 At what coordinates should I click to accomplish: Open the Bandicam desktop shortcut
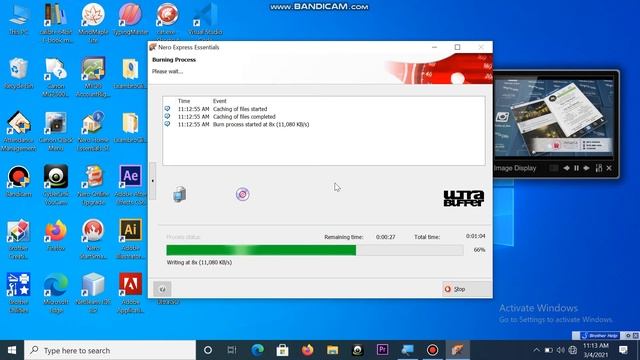coord(18,181)
